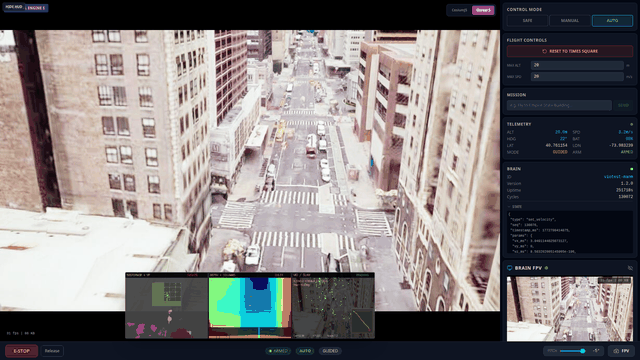Click the Release button
The width and height of the screenshot is (640, 360).
pyautogui.click(x=52, y=351)
